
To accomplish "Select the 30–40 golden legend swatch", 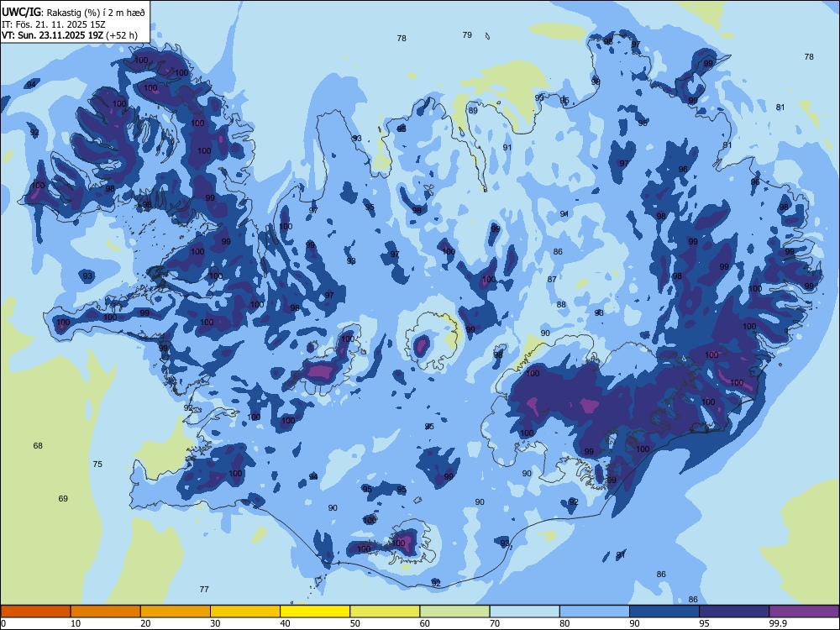I will click(245, 612).
